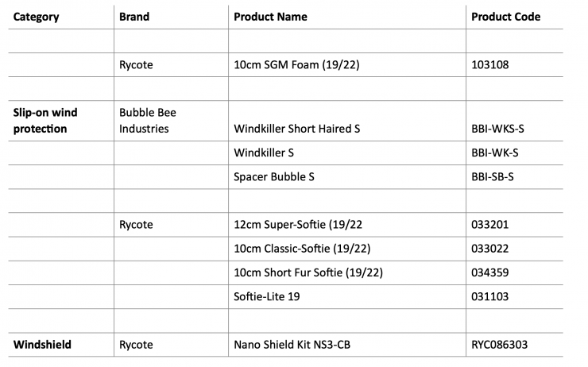Screen dimensions: 588x367
Task: Click the Brand column header
Action: pyautogui.click(x=133, y=17)
